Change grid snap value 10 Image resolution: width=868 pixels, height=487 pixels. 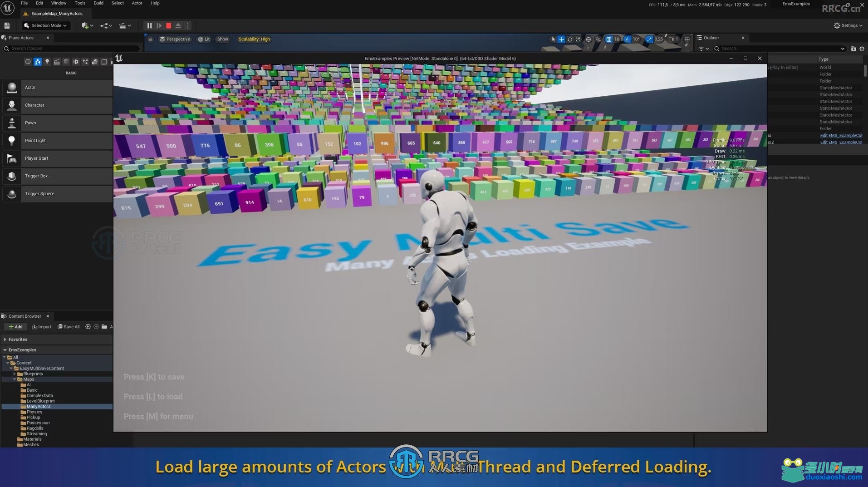click(x=617, y=39)
